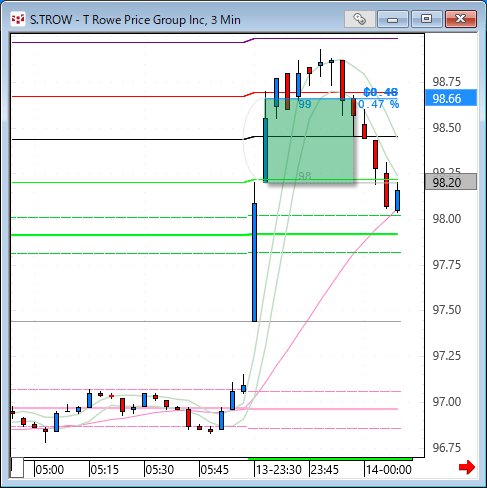Click the 05:45 time axis label

click(x=214, y=470)
